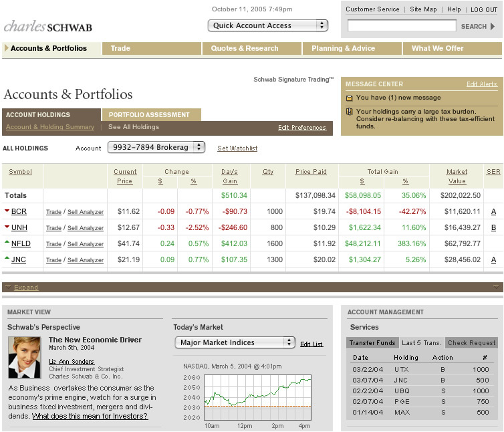The height and width of the screenshot is (432, 504).
Task: Sort by Current Price column header
Action: coord(125,177)
